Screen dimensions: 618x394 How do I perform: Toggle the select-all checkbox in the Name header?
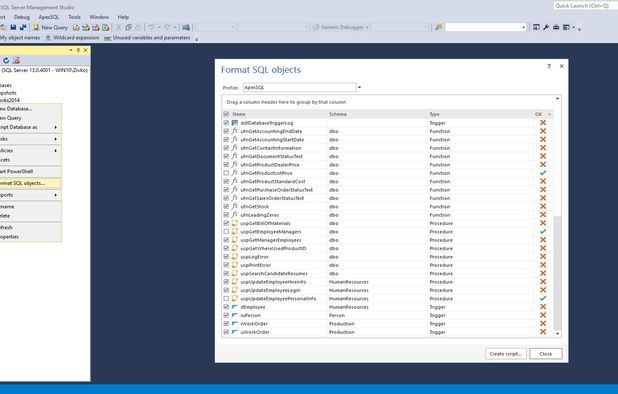click(x=226, y=114)
